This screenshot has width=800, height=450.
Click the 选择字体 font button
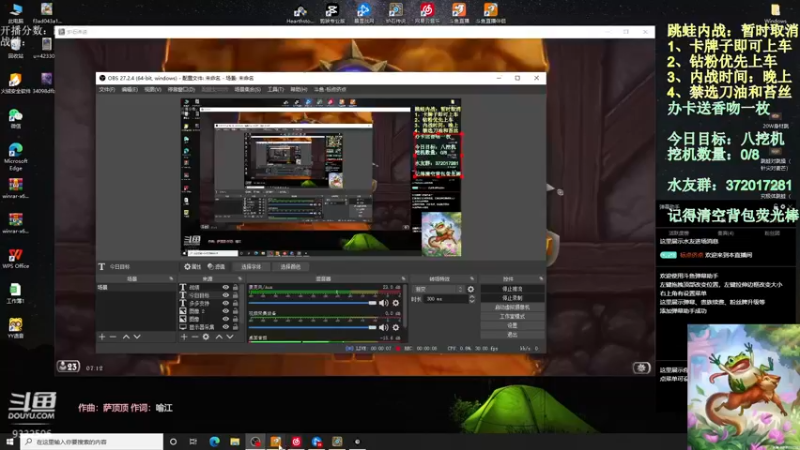coord(251,267)
